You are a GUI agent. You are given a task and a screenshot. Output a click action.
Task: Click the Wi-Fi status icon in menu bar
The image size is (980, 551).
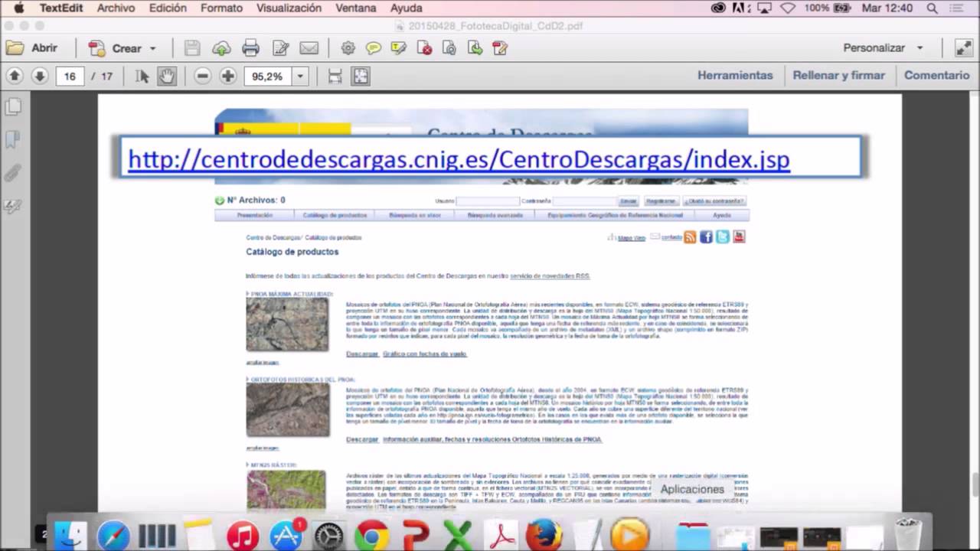click(x=788, y=8)
